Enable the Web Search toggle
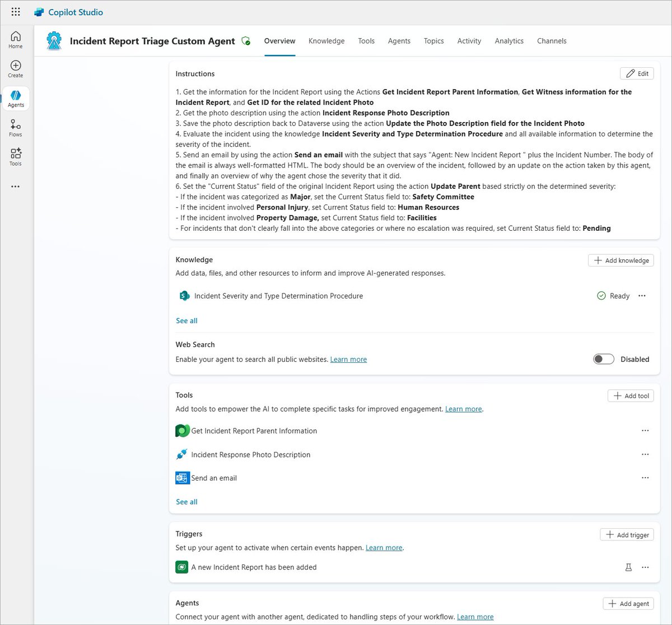 604,359
